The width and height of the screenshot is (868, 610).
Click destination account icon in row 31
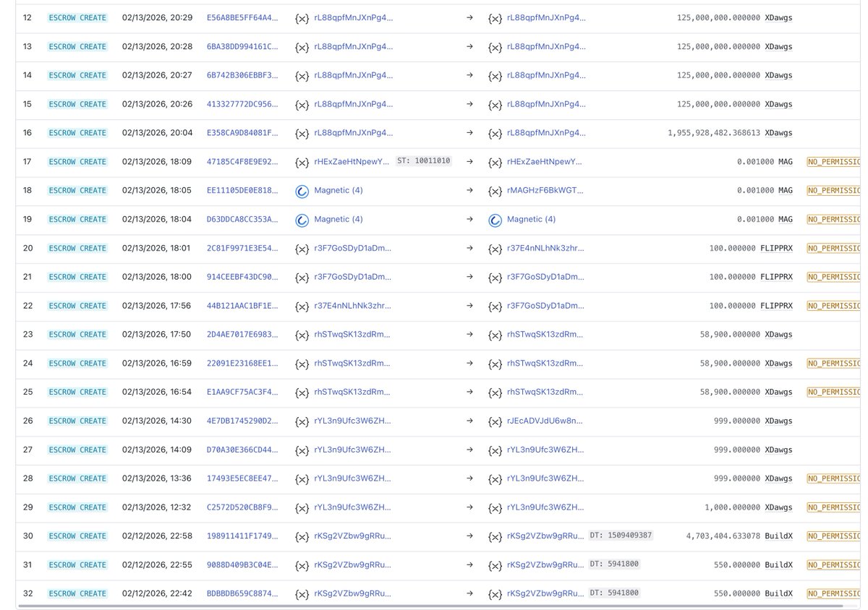point(495,565)
